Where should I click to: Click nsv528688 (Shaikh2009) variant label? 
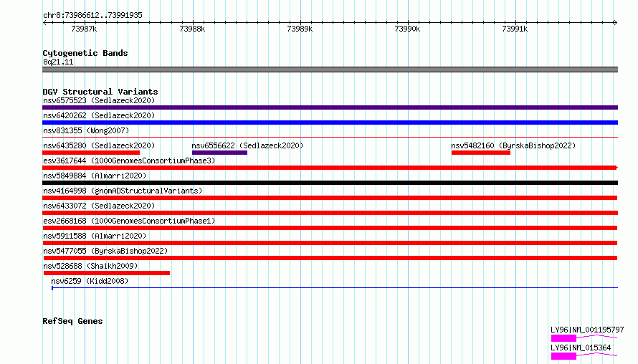90,266
